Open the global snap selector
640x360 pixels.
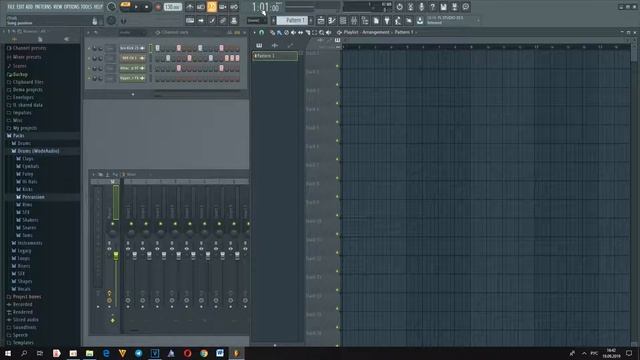pos(256,20)
